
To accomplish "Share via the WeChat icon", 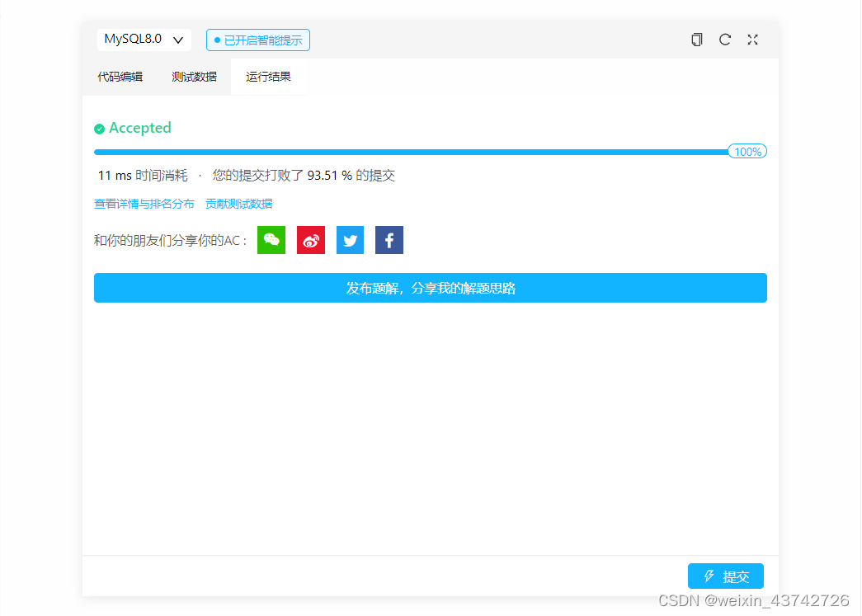I will coord(271,240).
